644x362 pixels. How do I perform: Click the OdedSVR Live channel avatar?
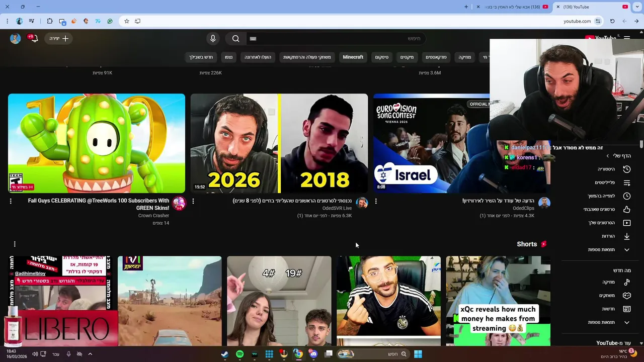[x=362, y=203]
